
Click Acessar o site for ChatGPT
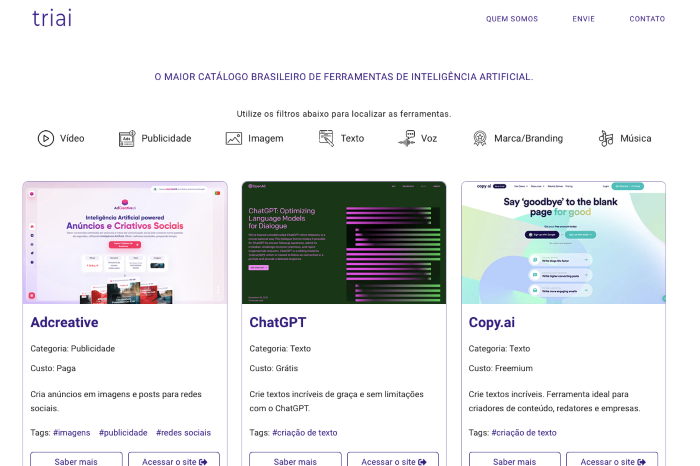[393, 460]
